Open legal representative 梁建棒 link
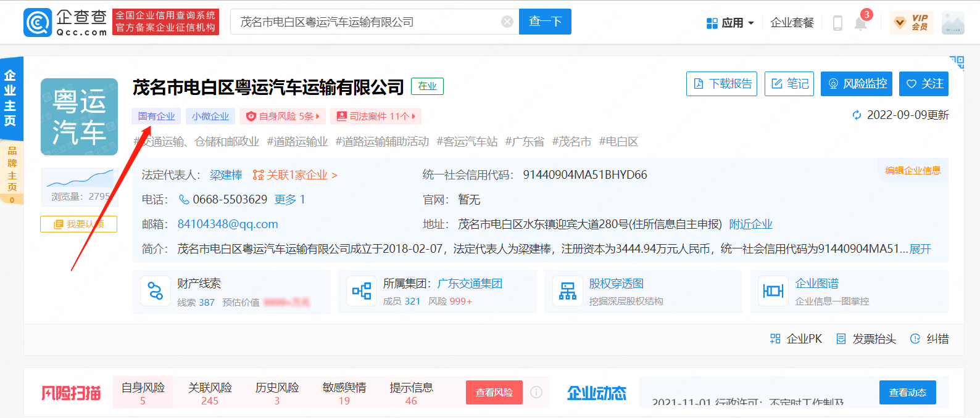Viewport: 980px width, 418px height. (x=226, y=175)
